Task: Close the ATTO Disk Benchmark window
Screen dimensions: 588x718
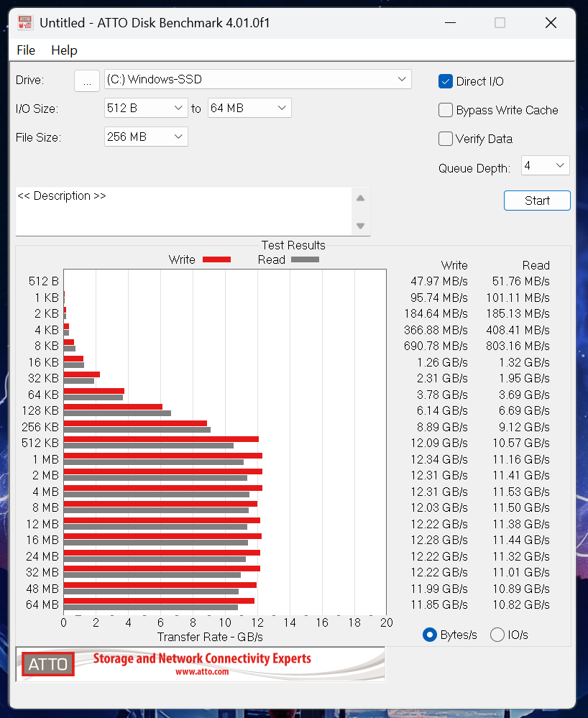Action: [551, 22]
